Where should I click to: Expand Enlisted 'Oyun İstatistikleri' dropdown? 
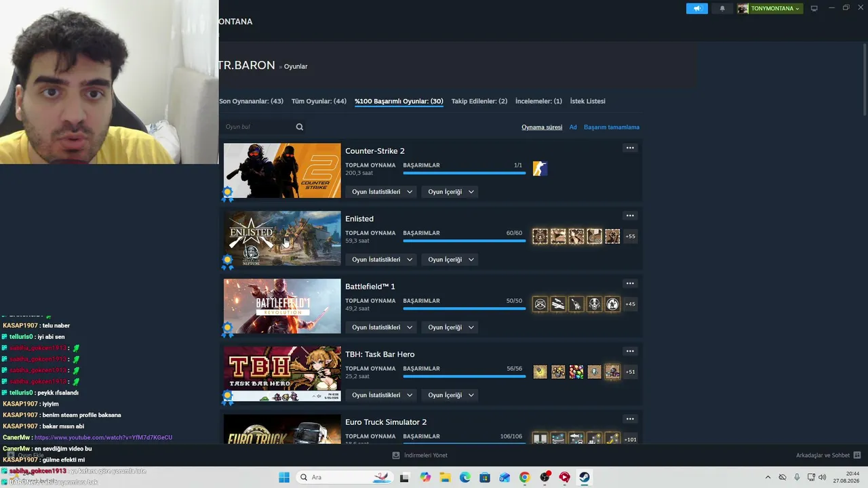click(382, 260)
